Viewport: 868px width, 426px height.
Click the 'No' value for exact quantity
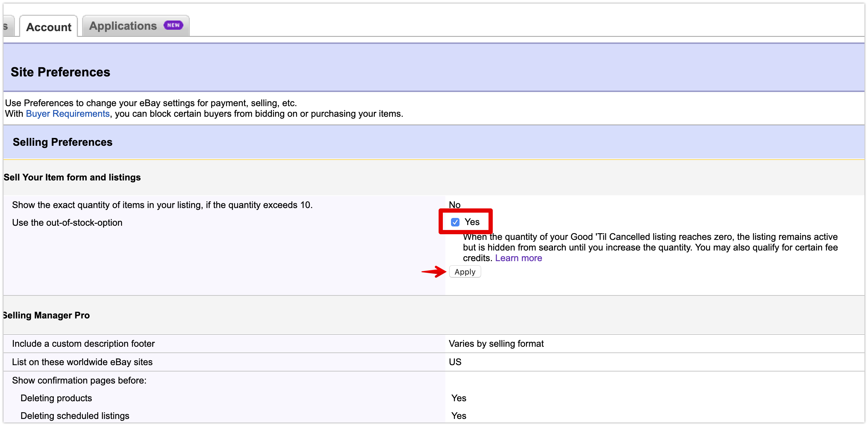click(455, 205)
